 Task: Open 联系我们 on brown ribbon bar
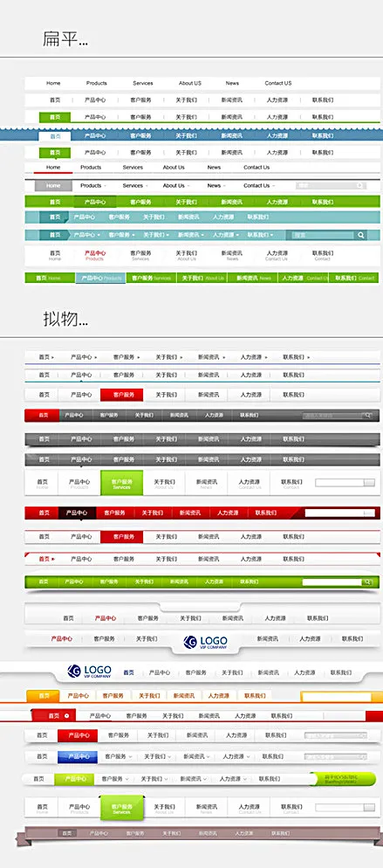(x=281, y=833)
